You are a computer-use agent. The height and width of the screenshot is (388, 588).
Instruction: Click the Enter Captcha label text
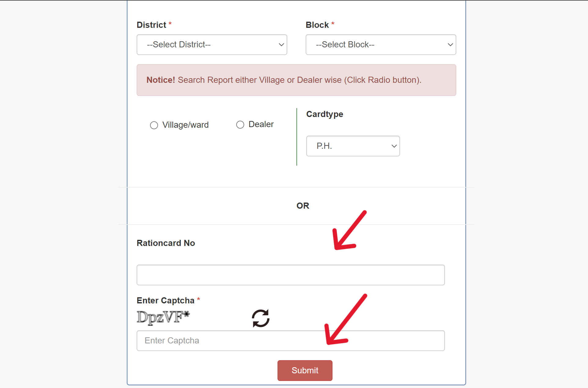click(165, 301)
